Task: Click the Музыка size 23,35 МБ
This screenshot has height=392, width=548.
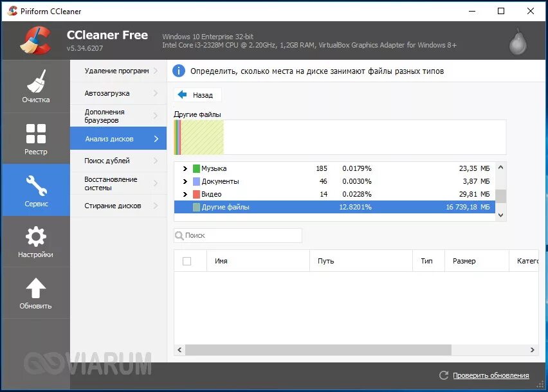Action: click(474, 168)
